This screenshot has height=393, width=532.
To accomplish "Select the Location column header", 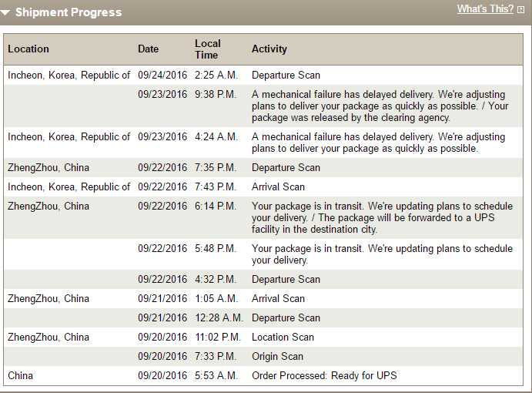I will [x=28, y=49].
